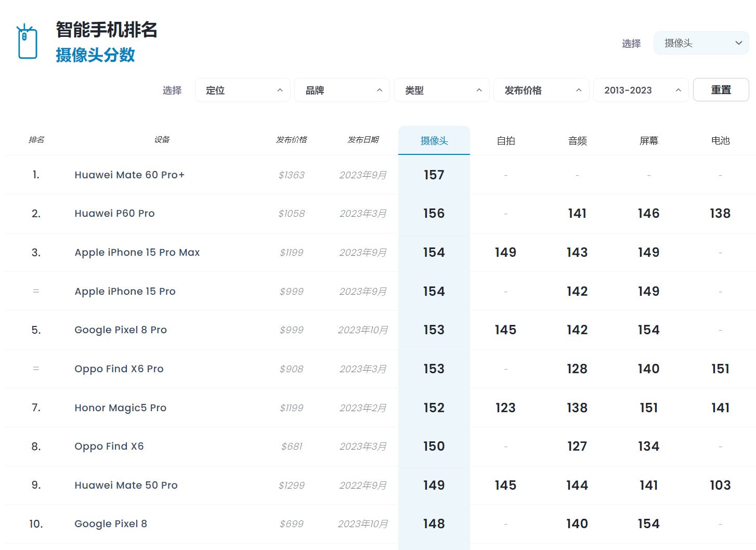Expand the 类型 filter dropdown
The width and height of the screenshot is (756, 550).
pos(442,90)
